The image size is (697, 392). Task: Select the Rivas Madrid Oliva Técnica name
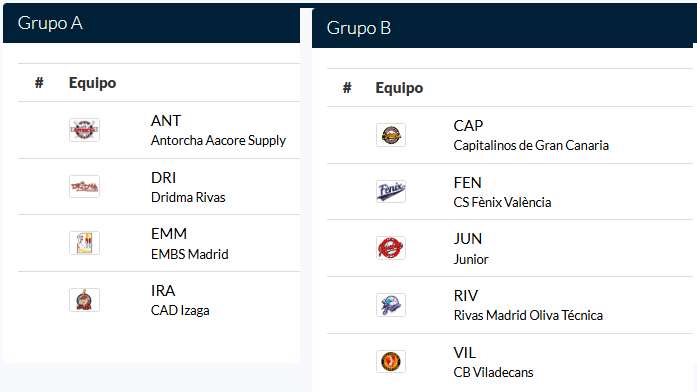coord(528,315)
